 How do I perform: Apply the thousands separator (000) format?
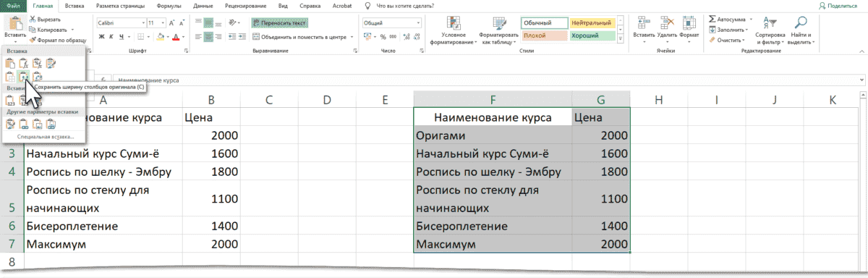click(x=393, y=37)
